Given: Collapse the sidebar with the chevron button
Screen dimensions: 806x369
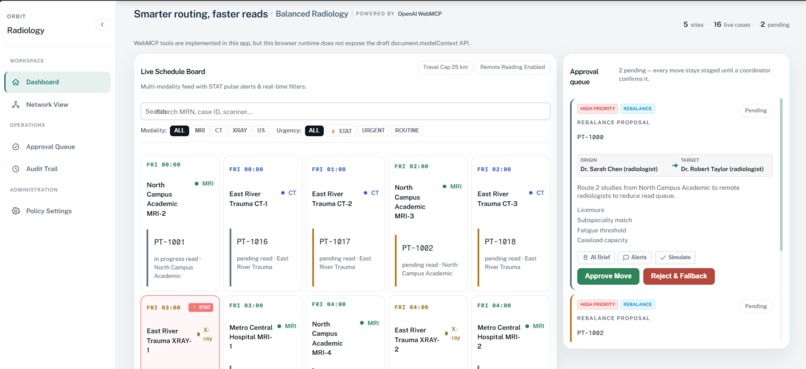Looking at the screenshot, I should pyautogui.click(x=102, y=24).
